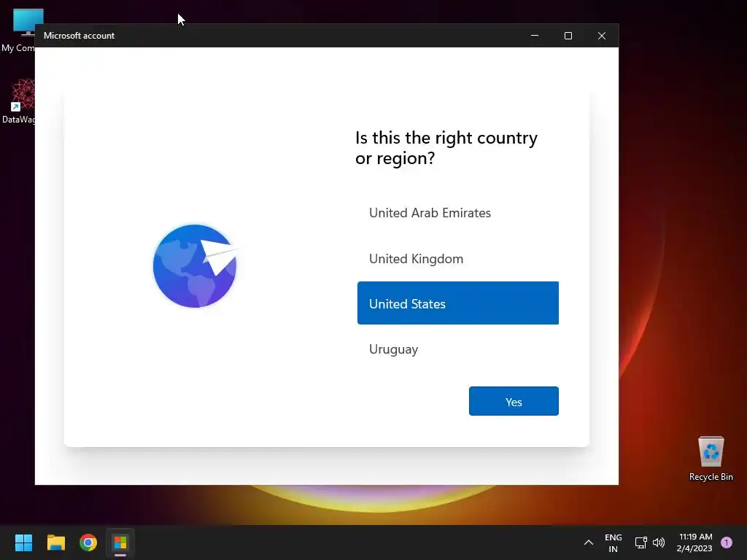Open the notification badge in the tray
The width and height of the screenshot is (747, 560).
click(727, 542)
